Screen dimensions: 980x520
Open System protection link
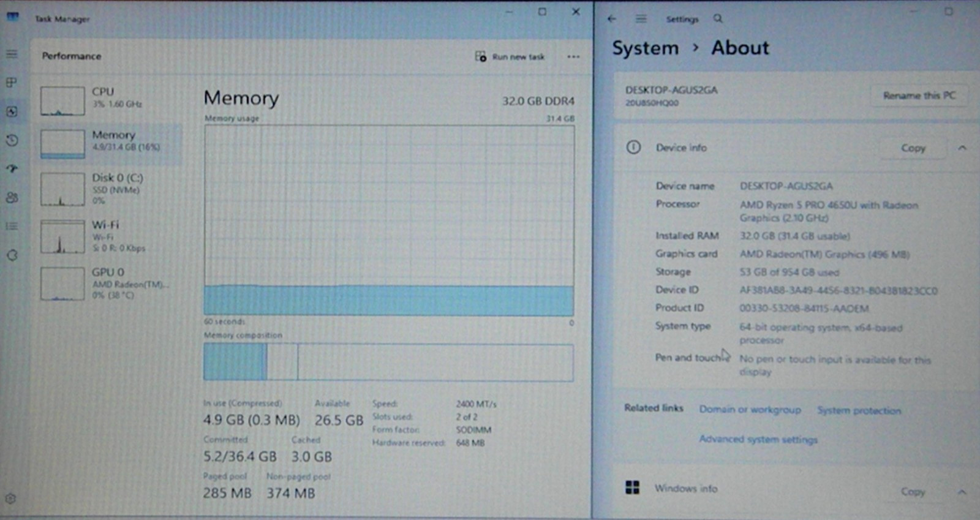(x=859, y=410)
